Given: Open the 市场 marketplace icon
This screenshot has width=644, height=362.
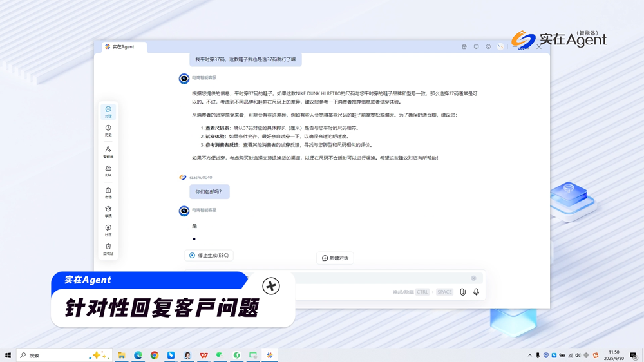Looking at the screenshot, I should coord(108,192).
